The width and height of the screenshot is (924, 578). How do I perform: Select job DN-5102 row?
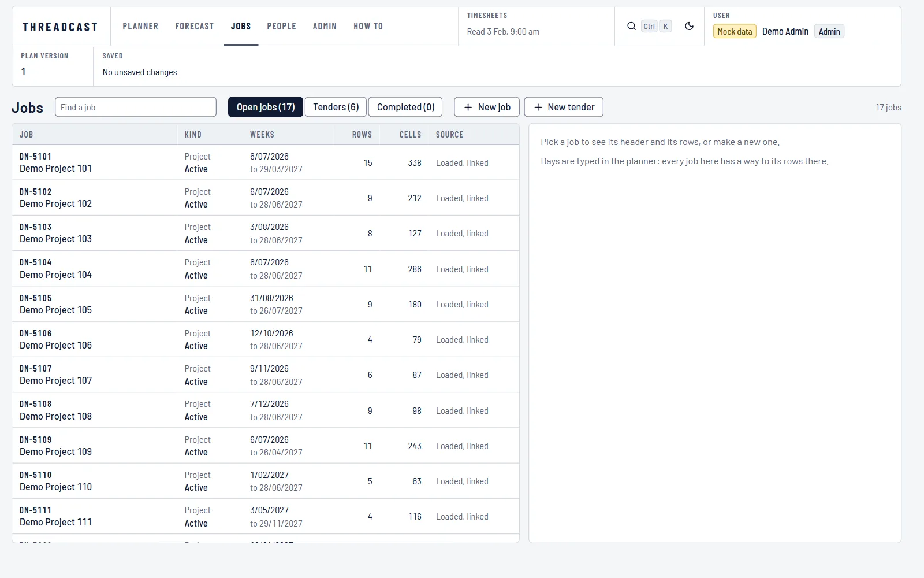click(266, 198)
